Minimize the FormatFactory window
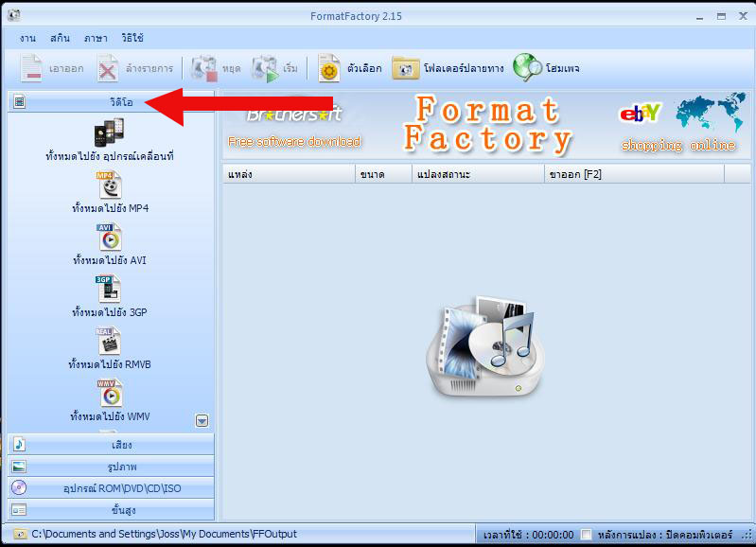This screenshot has height=547, width=756. [x=699, y=16]
